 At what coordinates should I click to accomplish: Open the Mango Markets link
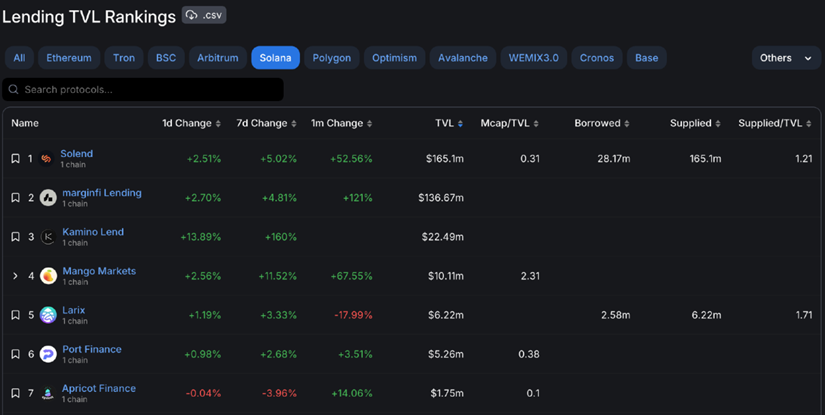[x=99, y=271]
